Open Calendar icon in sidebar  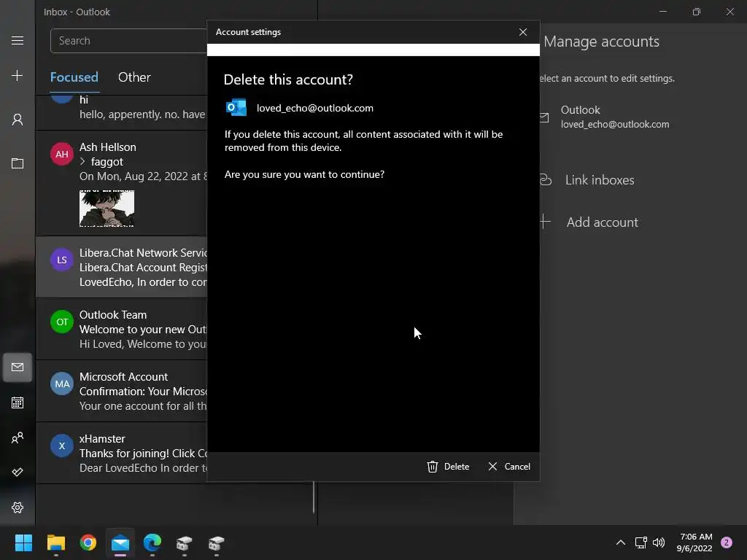[x=18, y=402]
